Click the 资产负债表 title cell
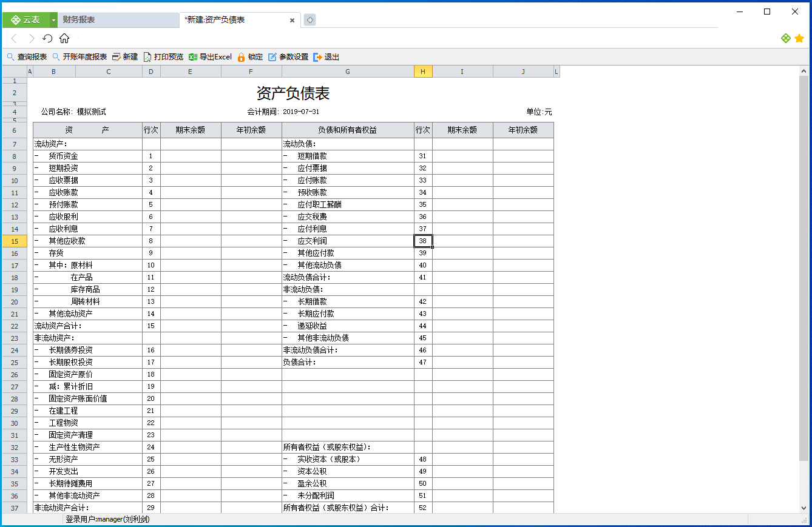Viewport: 812px width, 527px height. (293, 93)
